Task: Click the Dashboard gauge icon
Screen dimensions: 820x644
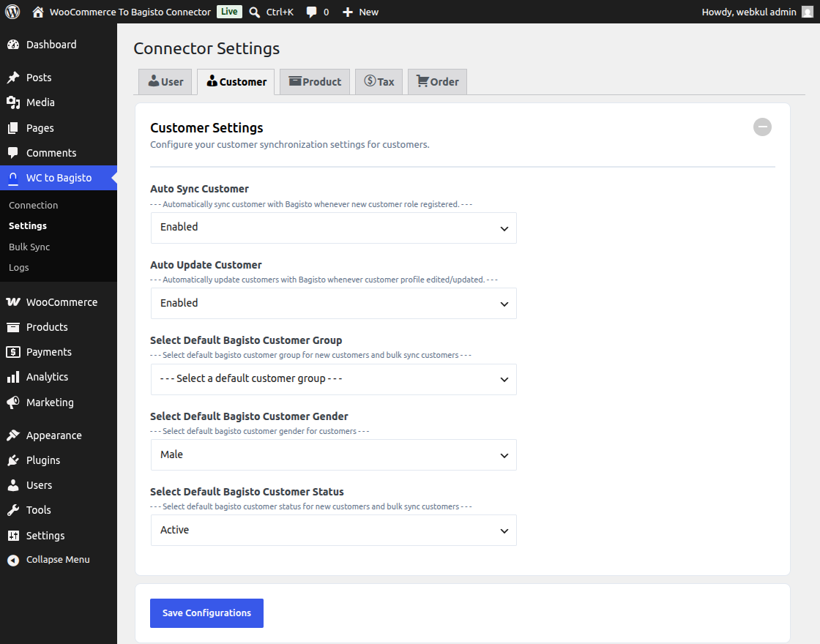Action: click(13, 45)
